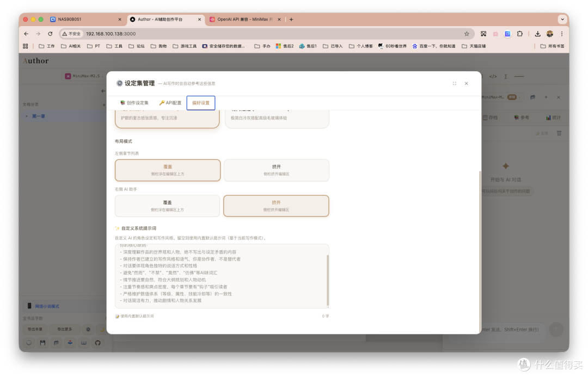
Task: Switch to the OpenAI API 兼容 MiniMax tab
Action: pyautogui.click(x=244, y=20)
